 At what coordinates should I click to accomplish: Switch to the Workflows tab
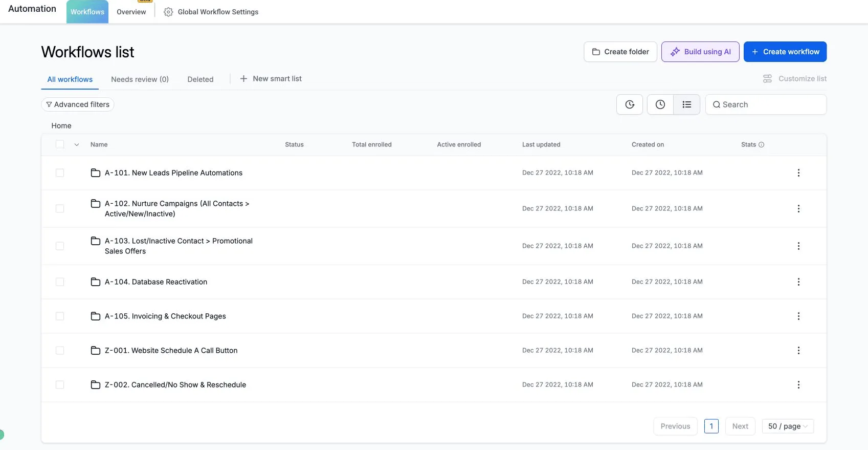[x=87, y=12]
